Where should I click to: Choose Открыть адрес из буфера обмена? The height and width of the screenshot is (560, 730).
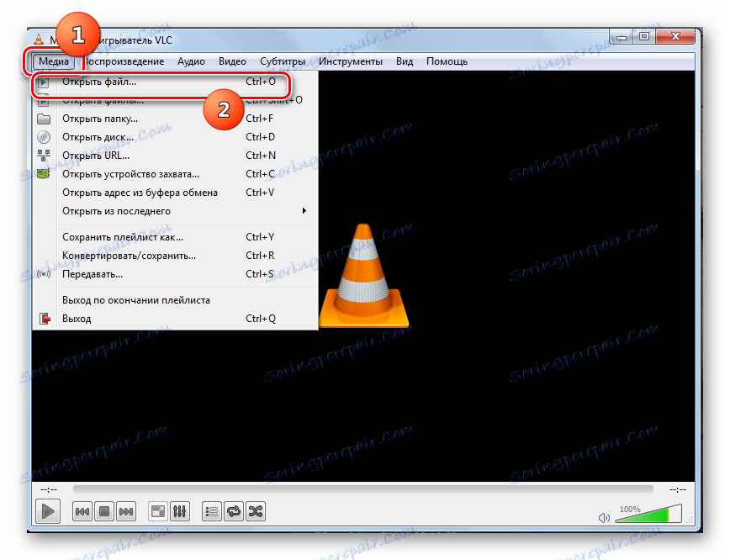point(176,193)
